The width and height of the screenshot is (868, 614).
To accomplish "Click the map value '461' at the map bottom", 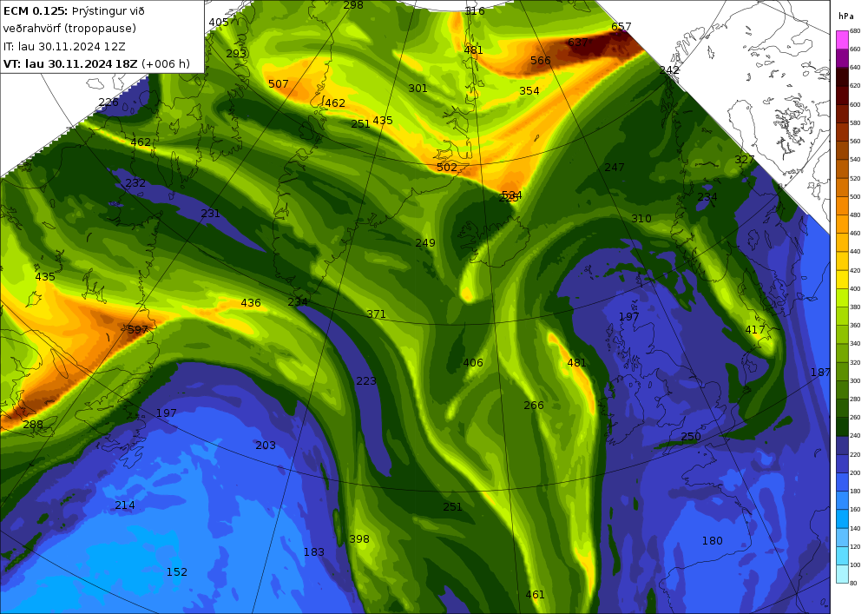I will 535,595.
